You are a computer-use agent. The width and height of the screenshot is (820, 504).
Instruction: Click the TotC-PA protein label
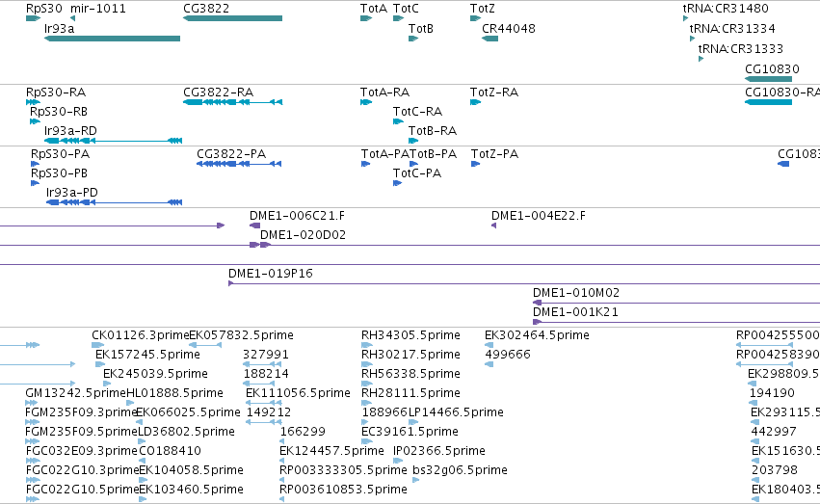(x=417, y=173)
